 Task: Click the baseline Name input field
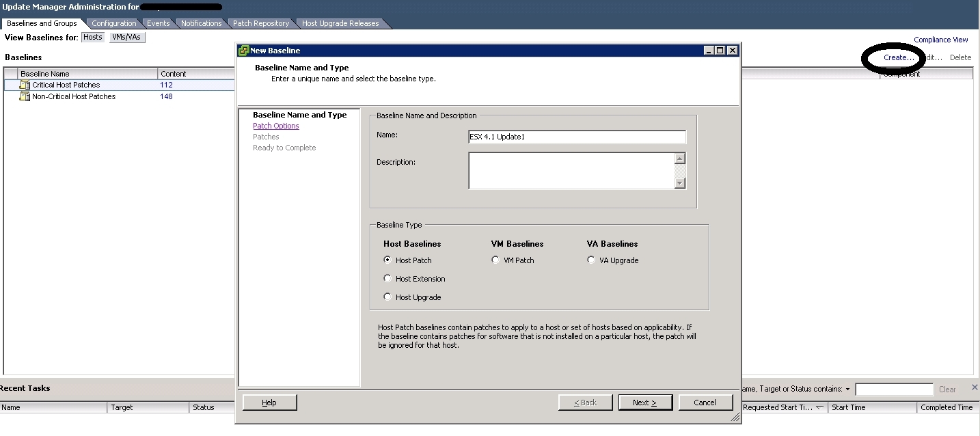click(x=577, y=137)
